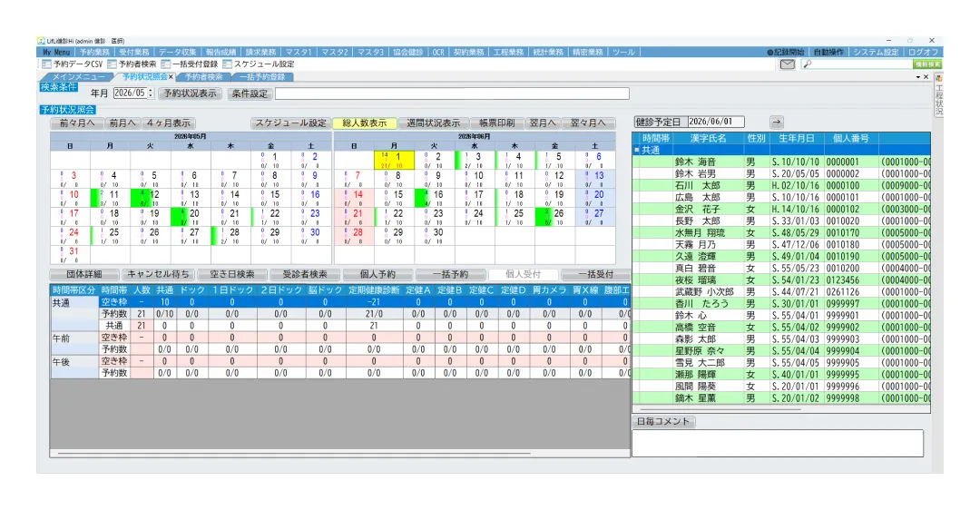Open 予約者検索 from the toolbar
Image resolution: width=980 pixels, height=510 pixels.
132,64
